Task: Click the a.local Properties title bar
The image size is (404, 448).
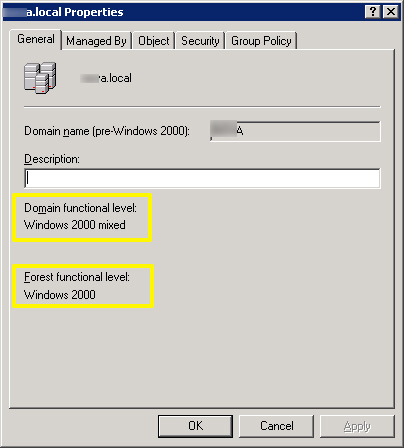Action: 183,12
